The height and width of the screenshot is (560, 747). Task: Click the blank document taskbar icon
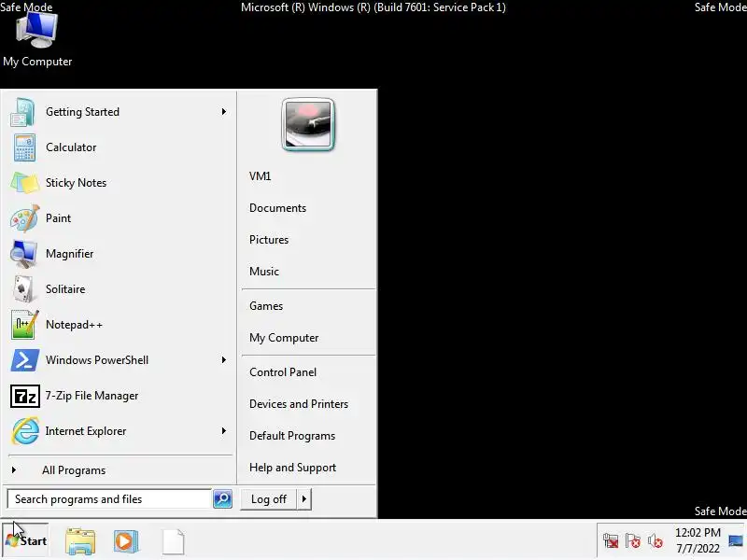[x=173, y=541]
